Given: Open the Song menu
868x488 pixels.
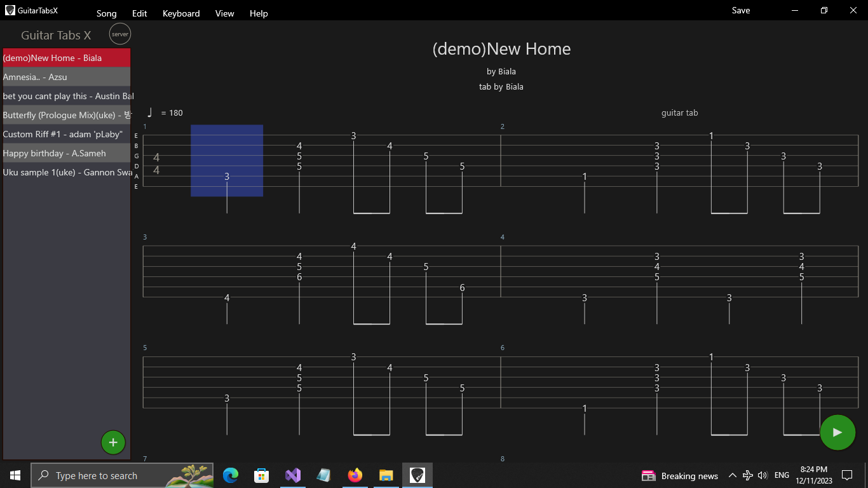Looking at the screenshot, I should tap(106, 13).
